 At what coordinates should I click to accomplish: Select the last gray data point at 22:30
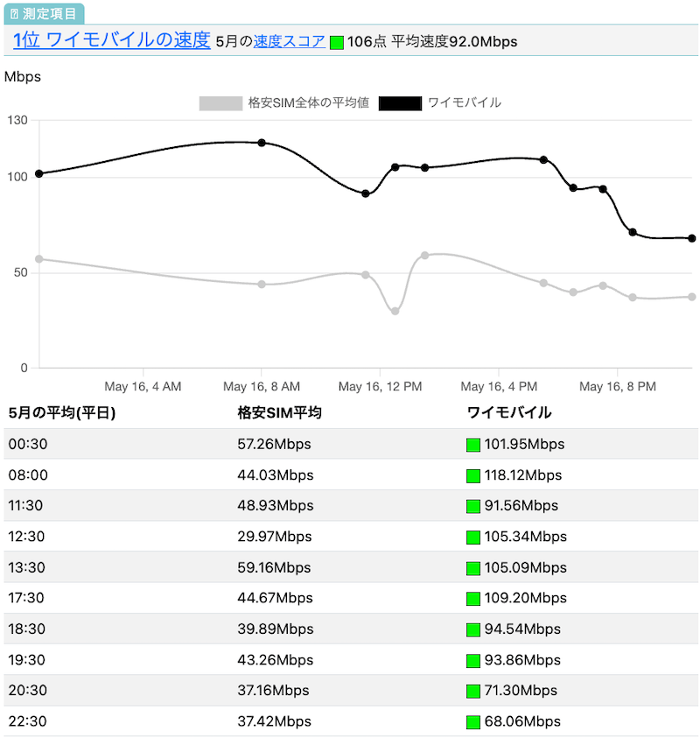coord(692,297)
